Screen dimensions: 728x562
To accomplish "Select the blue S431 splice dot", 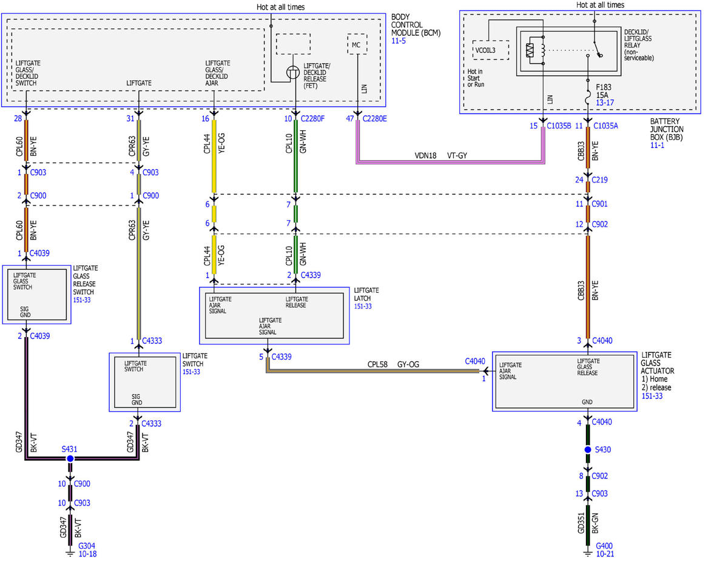I will (x=70, y=459).
